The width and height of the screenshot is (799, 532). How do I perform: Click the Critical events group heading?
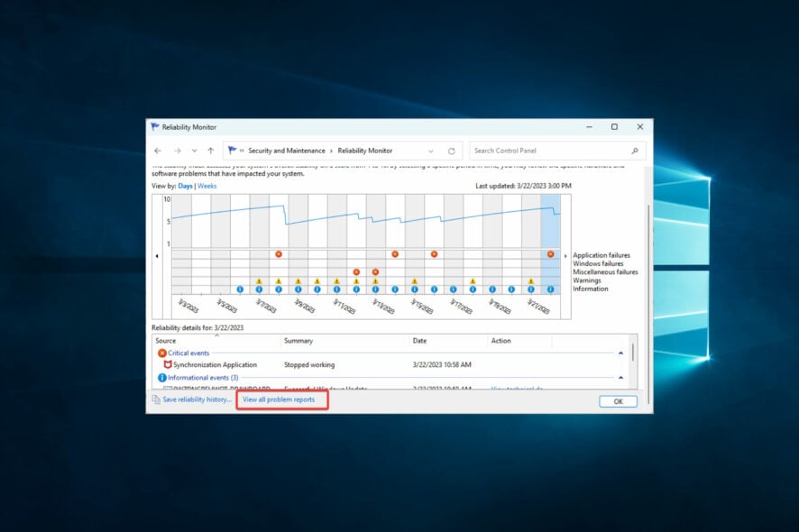pyautogui.click(x=188, y=353)
